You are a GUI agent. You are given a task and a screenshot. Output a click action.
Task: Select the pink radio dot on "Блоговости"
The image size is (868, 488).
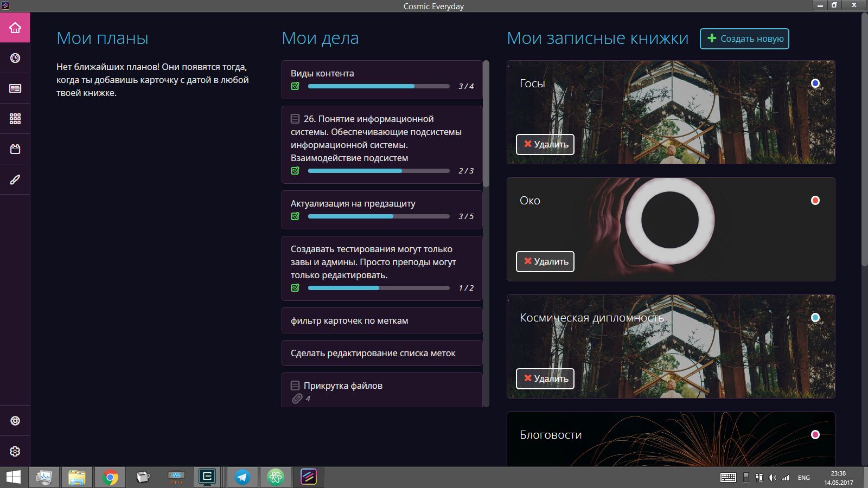point(815,435)
